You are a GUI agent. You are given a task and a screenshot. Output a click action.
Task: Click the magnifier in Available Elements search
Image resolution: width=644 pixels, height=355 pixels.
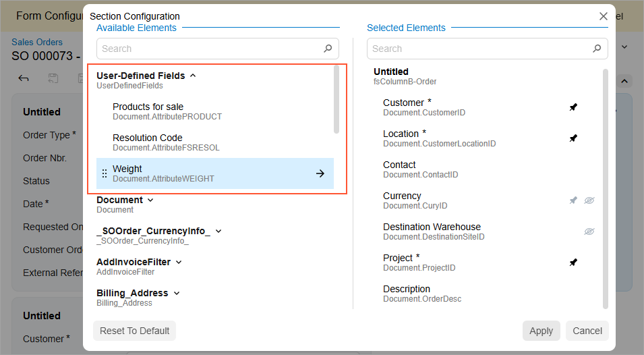pos(328,49)
